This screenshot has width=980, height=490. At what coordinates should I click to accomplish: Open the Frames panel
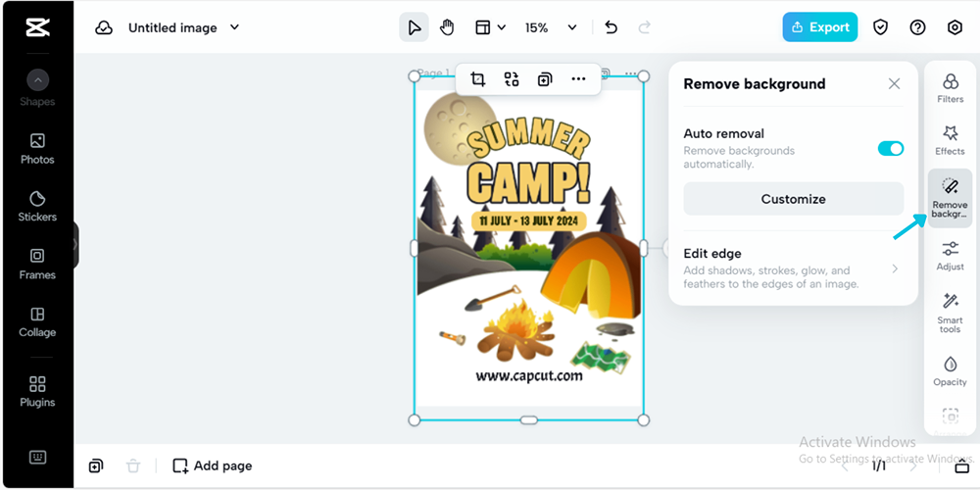coord(37,265)
